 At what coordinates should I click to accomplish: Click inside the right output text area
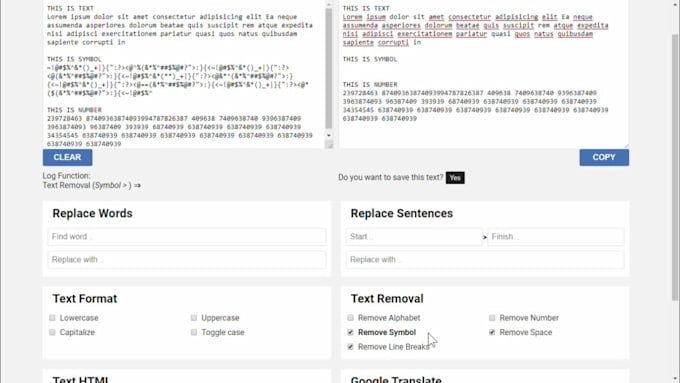pyautogui.click(x=484, y=74)
